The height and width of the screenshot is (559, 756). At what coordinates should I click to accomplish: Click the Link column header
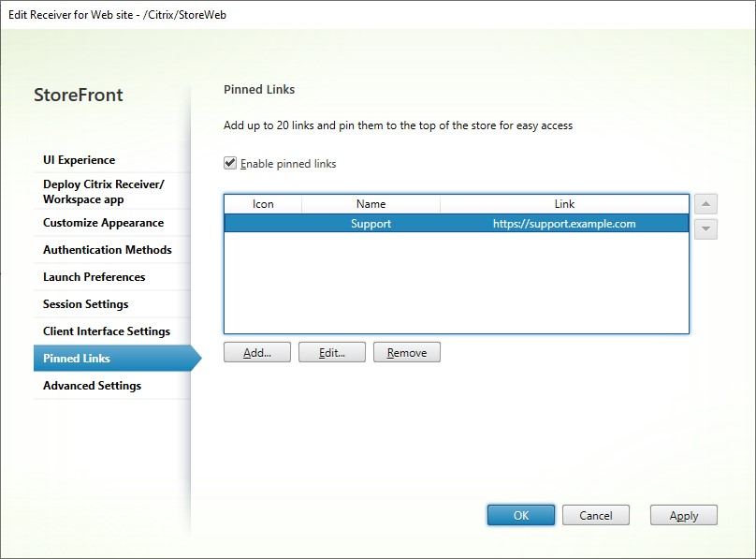[564, 204]
